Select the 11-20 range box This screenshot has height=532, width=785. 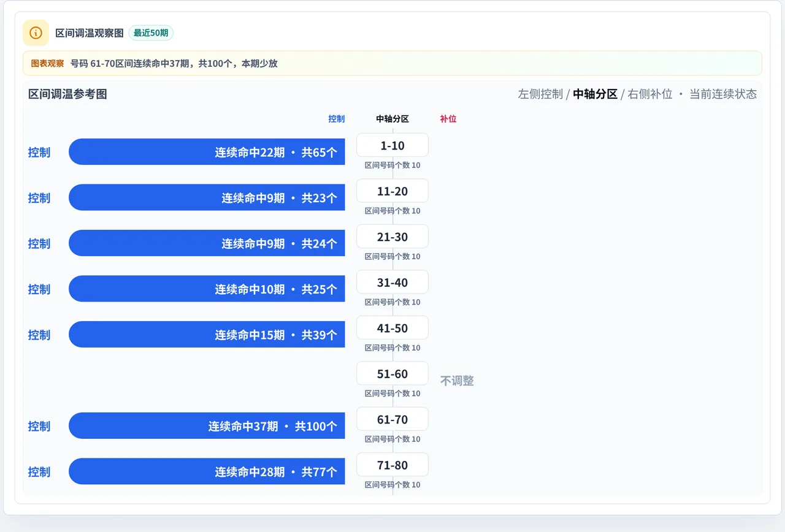click(392, 191)
